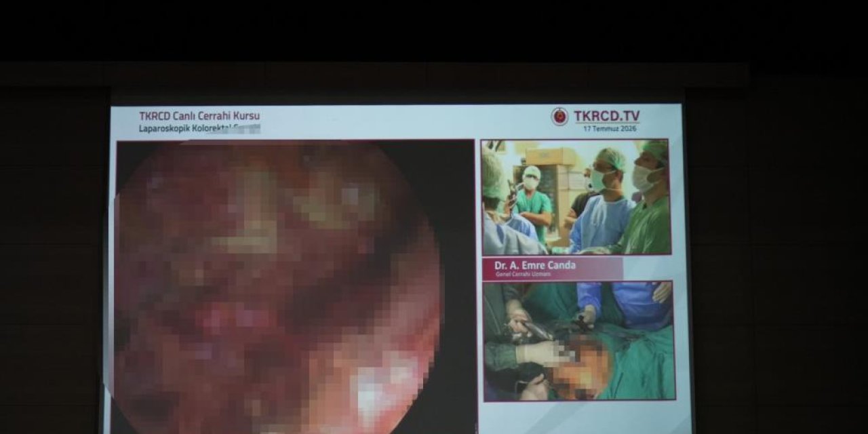868x434 pixels.
Task: Click the TKRCD.TV text logo
Action: (606, 116)
